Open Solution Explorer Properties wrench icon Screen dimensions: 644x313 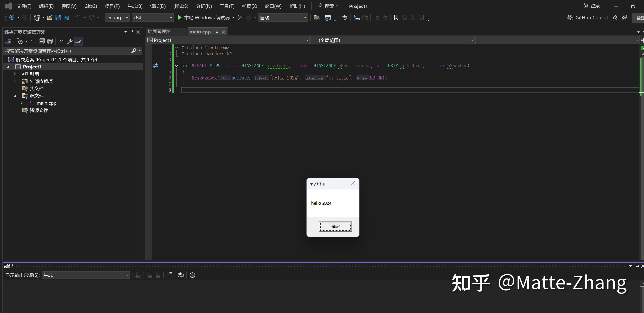point(70,41)
